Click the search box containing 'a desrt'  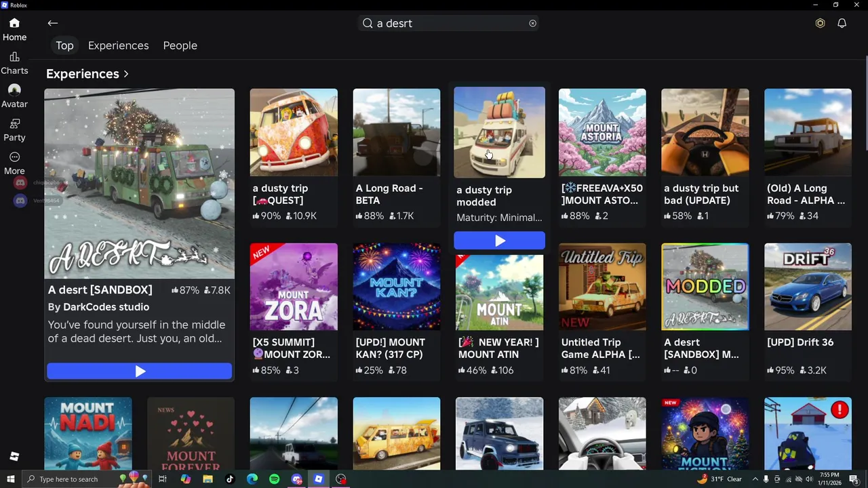(450, 23)
